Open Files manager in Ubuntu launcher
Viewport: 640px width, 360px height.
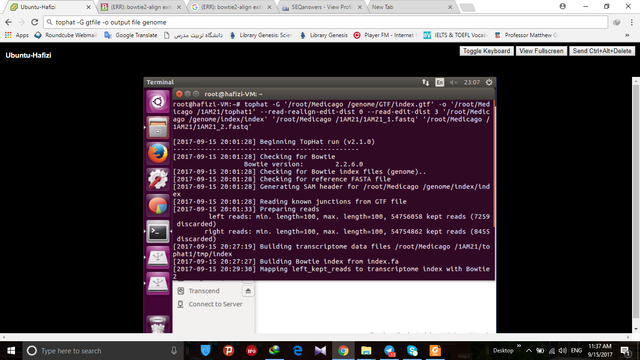pyautogui.click(x=158, y=127)
